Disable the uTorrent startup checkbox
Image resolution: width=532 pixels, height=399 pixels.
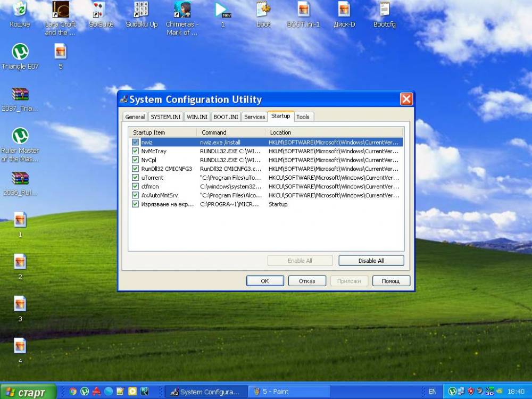point(135,178)
